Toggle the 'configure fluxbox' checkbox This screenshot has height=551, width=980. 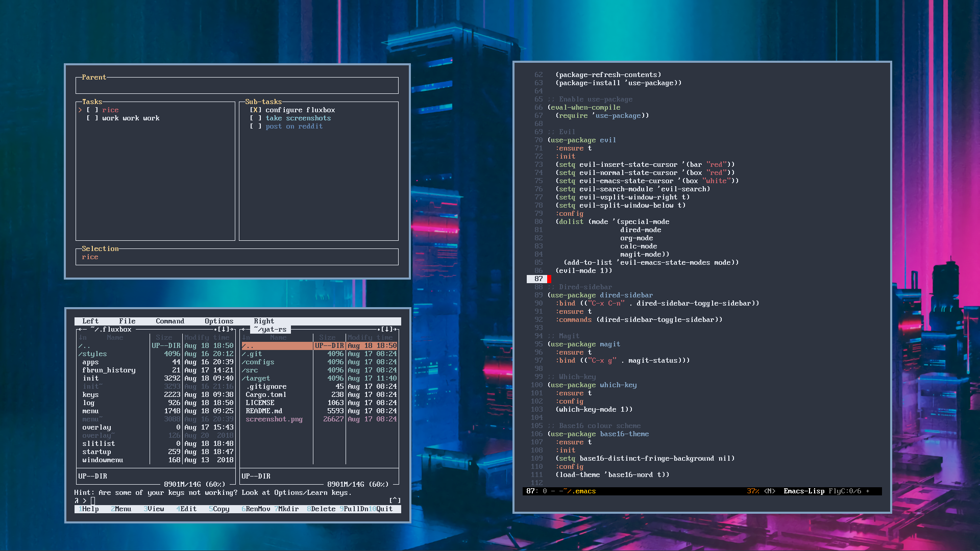[255, 110]
